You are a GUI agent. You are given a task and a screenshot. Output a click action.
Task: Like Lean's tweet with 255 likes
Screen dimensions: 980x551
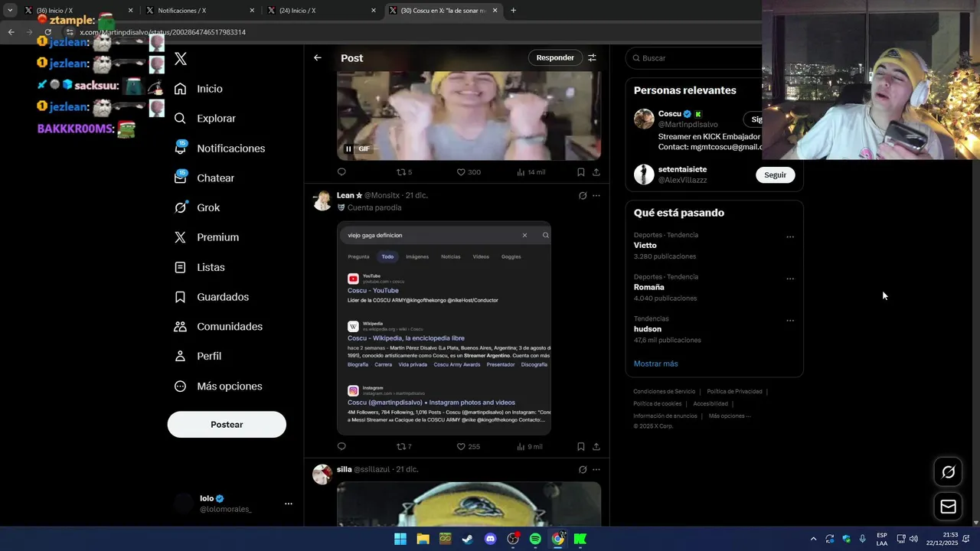pyautogui.click(x=469, y=447)
